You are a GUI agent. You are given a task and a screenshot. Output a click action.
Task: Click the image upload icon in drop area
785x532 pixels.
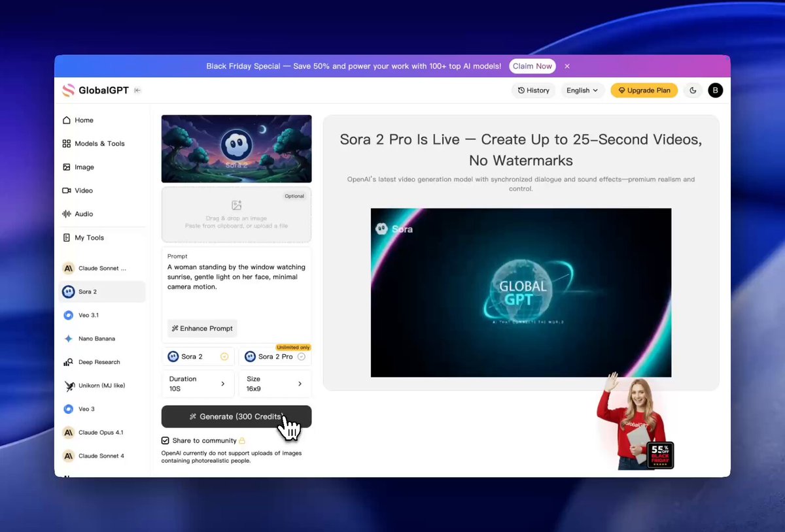click(237, 205)
